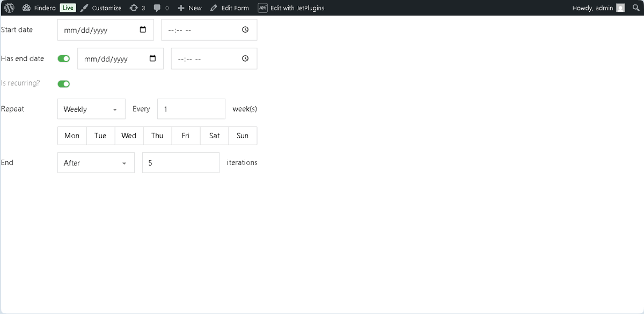Select the Customize brush icon
Image resolution: width=644 pixels, height=314 pixels.
(x=84, y=8)
